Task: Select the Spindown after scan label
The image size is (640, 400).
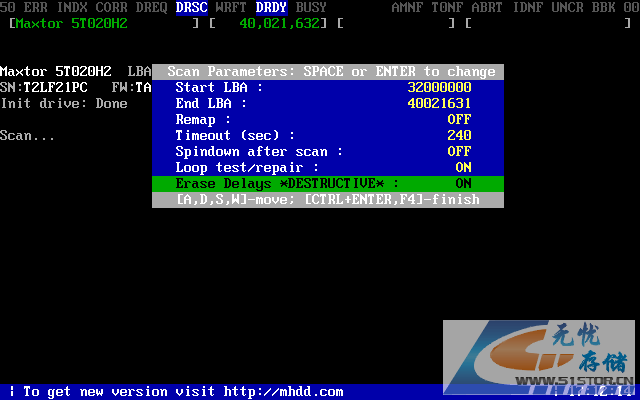Action: [x=259, y=151]
